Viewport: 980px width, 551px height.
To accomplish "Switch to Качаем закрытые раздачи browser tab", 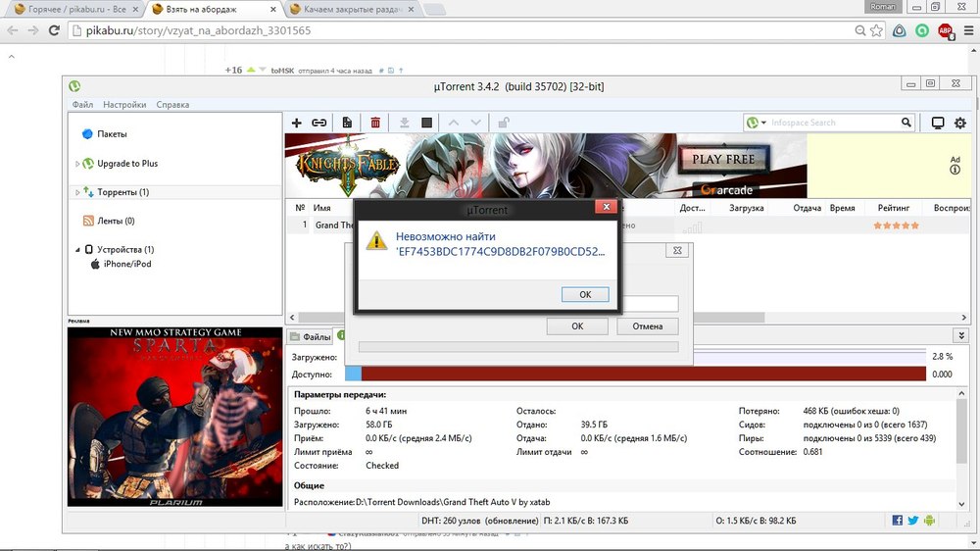I will [353, 10].
